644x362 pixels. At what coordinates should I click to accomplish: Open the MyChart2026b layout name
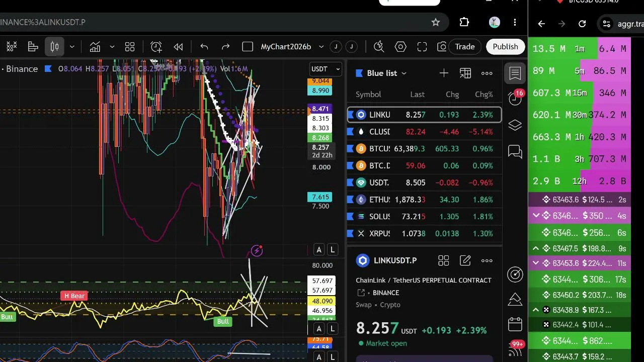pyautogui.click(x=286, y=47)
